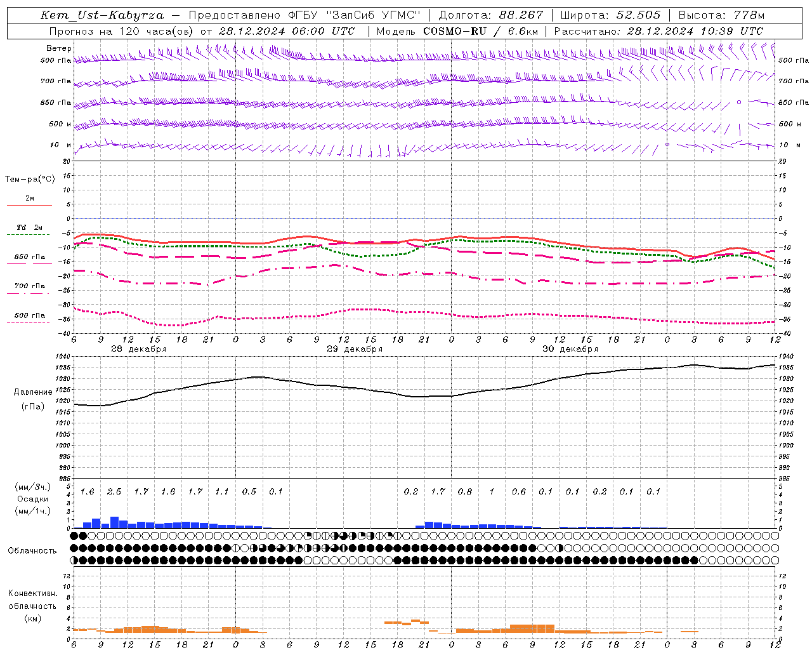Click the Тем-ра(°C) temperature panel label
Image resolution: width=812 pixels, height=650 pixels.
(x=30, y=180)
